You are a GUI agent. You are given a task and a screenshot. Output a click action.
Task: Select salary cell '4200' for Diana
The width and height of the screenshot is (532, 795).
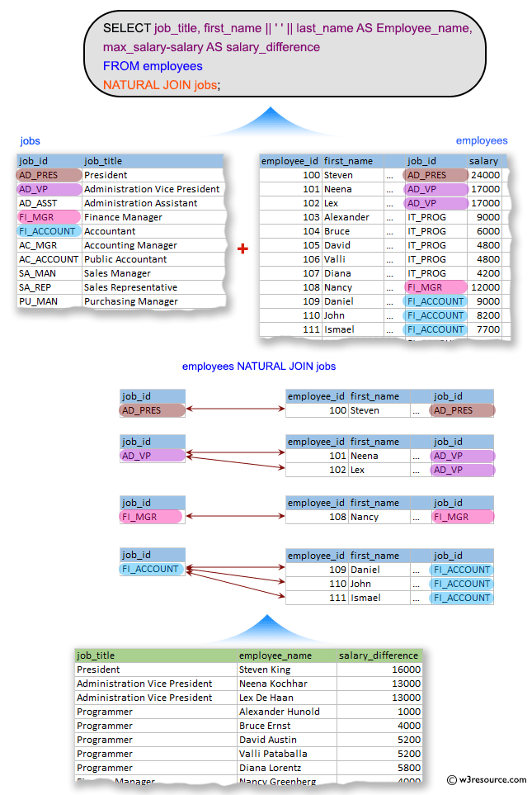(484, 273)
